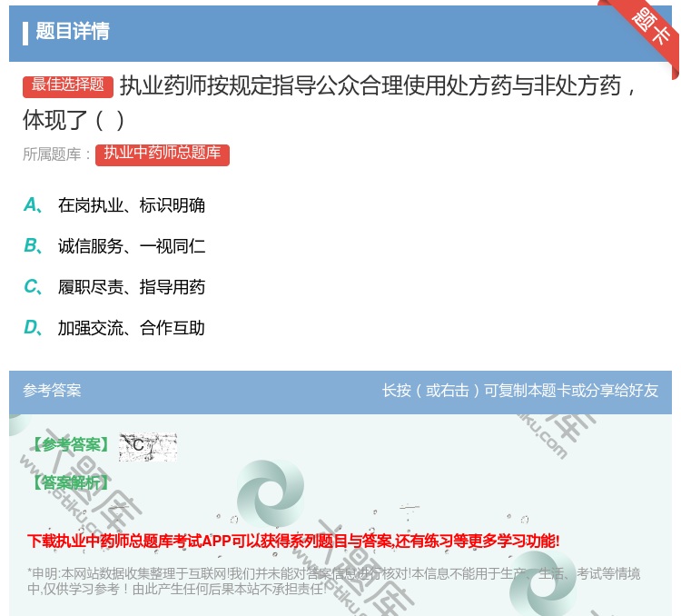This screenshot has height=616, width=681.
Task: Click the 【答案解析】 label
Action: [x=69, y=482]
